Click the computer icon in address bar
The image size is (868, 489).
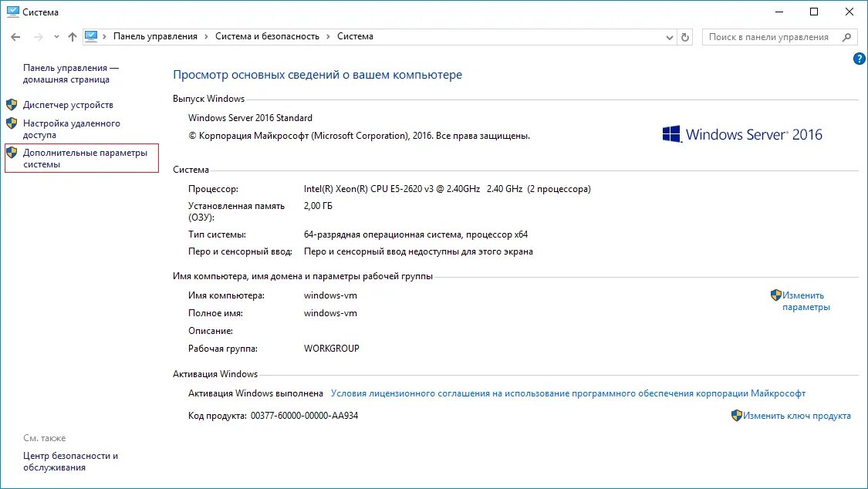pos(91,36)
